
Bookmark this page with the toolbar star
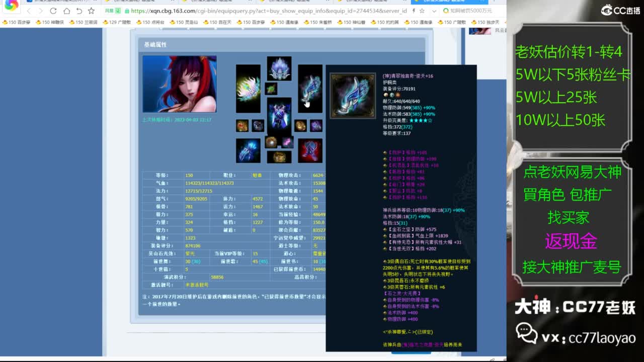click(91, 11)
